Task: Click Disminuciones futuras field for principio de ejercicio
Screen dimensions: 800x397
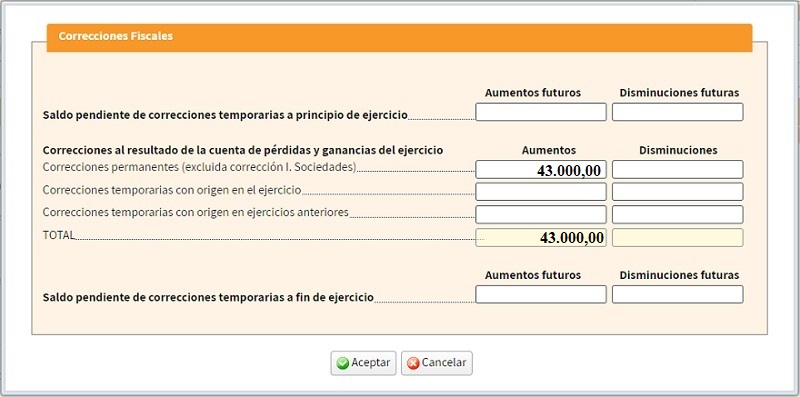Action: 678,112
